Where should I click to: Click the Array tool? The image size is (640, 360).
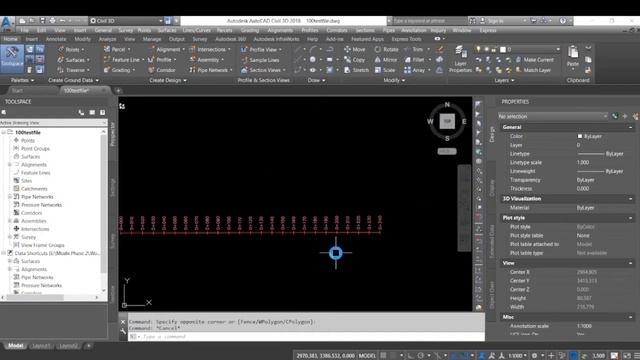click(415, 70)
